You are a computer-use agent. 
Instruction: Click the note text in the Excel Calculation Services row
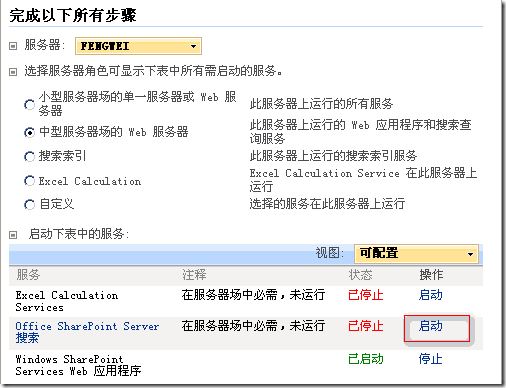[x=253, y=295]
